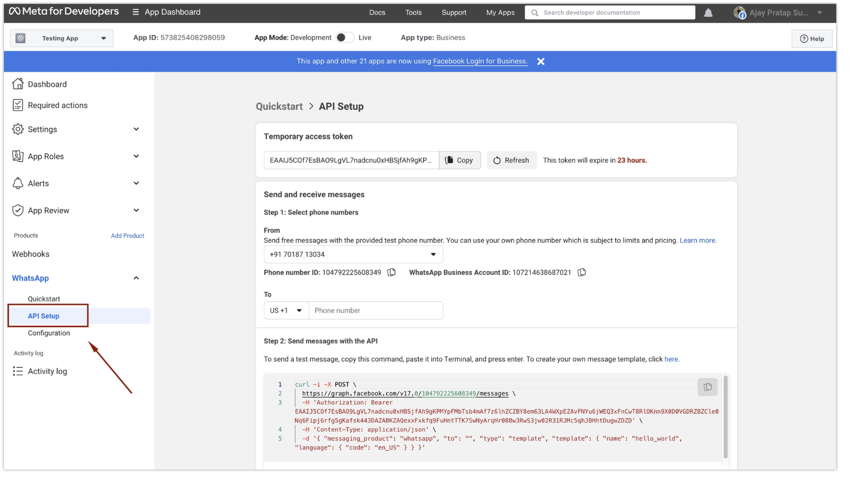Copy the Phone number ID
868x502 pixels.
392,272
